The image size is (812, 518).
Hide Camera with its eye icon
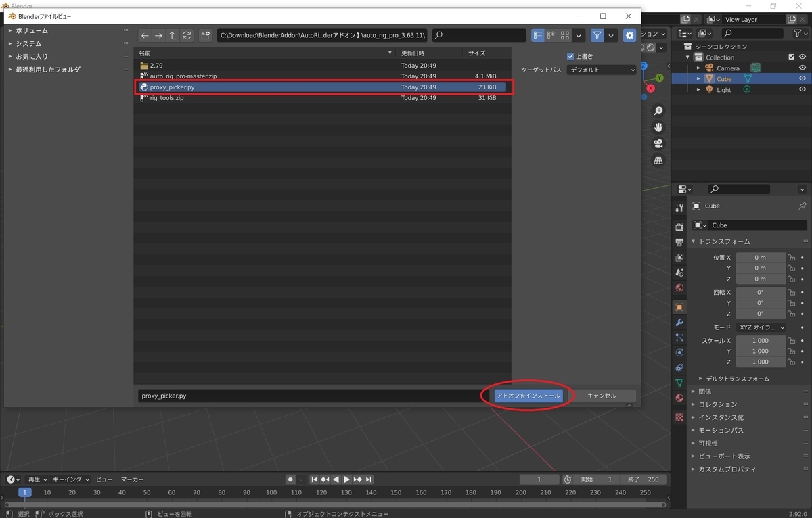[x=803, y=68]
